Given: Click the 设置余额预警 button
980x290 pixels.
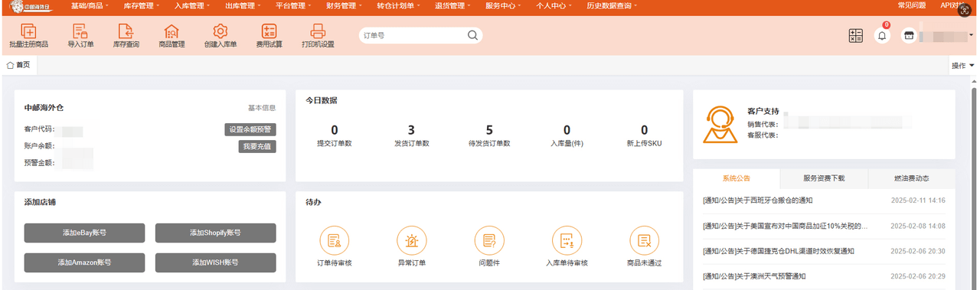Looking at the screenshot, I should (250, 129).
